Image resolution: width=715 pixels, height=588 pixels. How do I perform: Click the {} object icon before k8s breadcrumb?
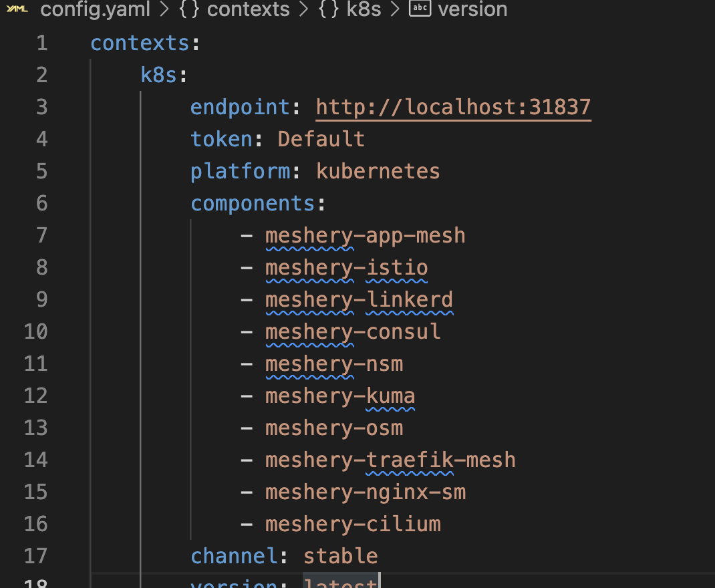(x=327, y=9)
